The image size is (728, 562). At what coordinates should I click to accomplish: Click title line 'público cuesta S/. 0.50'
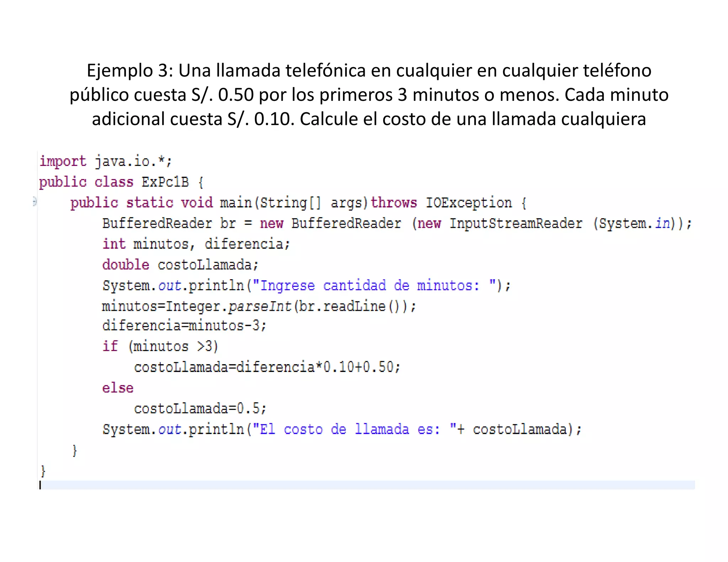(369, 94)
